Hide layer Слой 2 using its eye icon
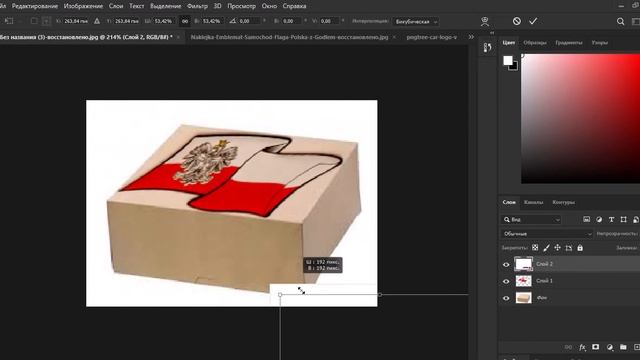This screenshot has height=360, width=640. point(506,264)
